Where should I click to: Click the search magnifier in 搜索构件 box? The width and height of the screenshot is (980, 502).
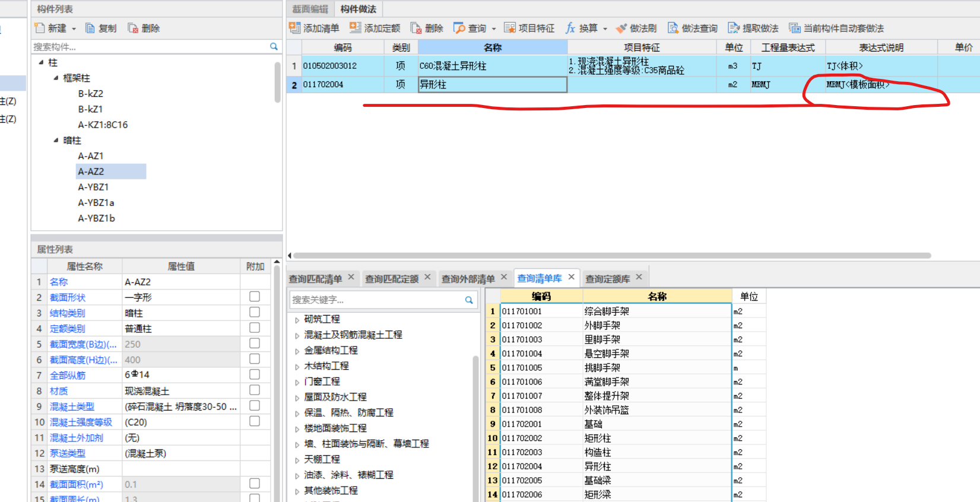coord(274,46)
